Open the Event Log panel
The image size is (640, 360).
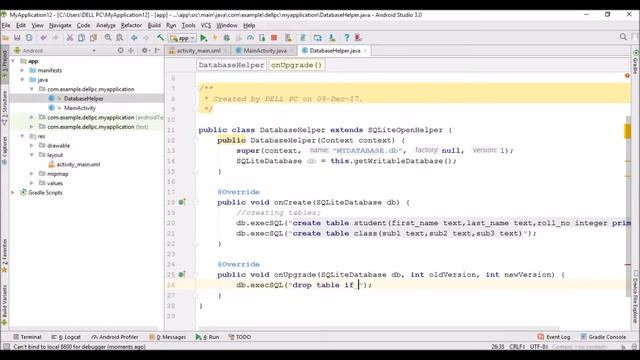coord(553,337)
